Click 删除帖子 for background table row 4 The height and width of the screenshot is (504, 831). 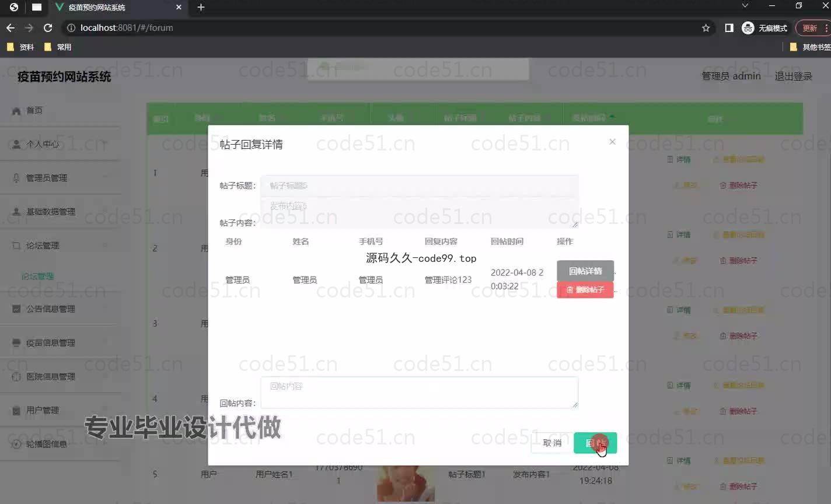point(738,411)
